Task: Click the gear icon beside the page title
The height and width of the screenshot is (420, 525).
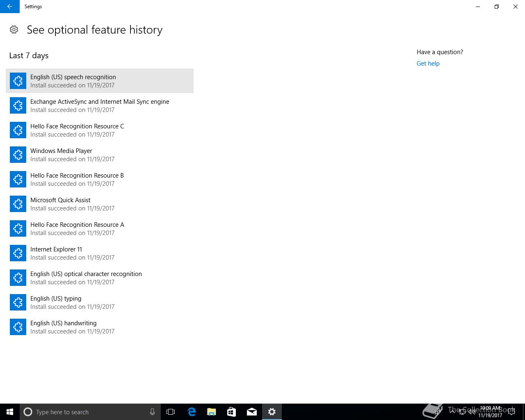Action: pyautogui.click(x=14, y=30)
